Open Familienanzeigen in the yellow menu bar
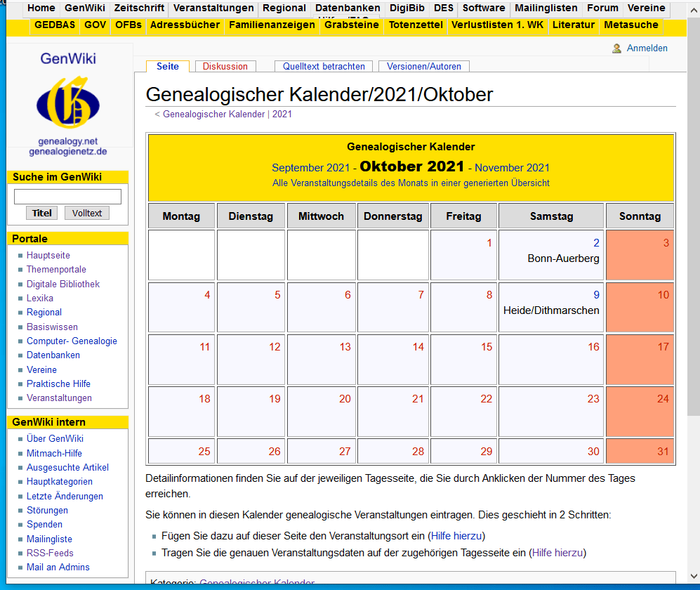The image size is (700, 590). tap(272, 25)
